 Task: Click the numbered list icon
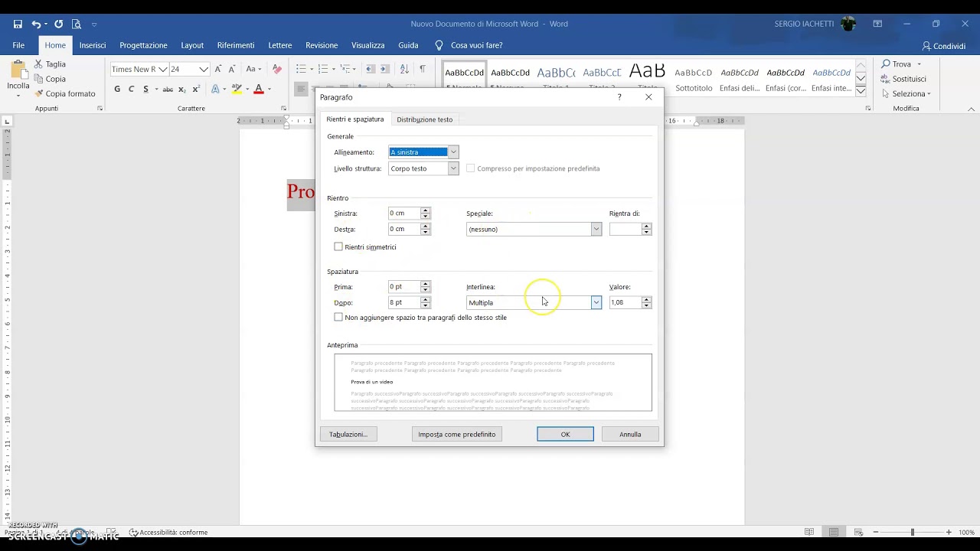click(x=323, y=69)
